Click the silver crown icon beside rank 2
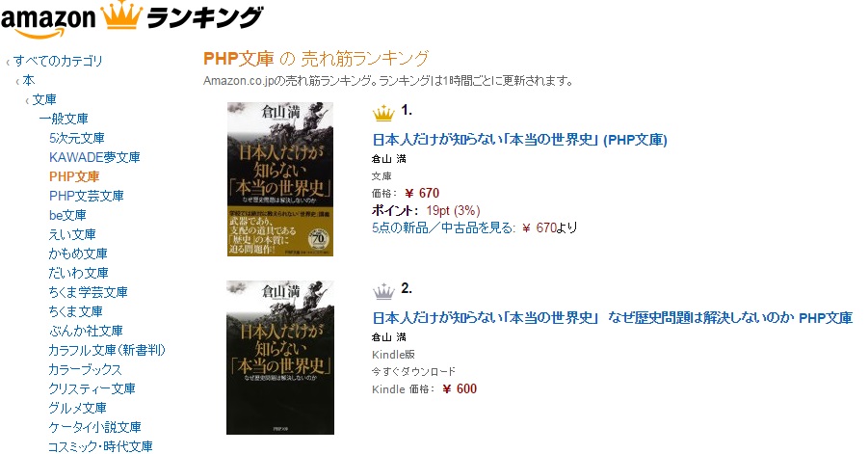The width and height of the screenshot is (868, 454). [383, 291]
